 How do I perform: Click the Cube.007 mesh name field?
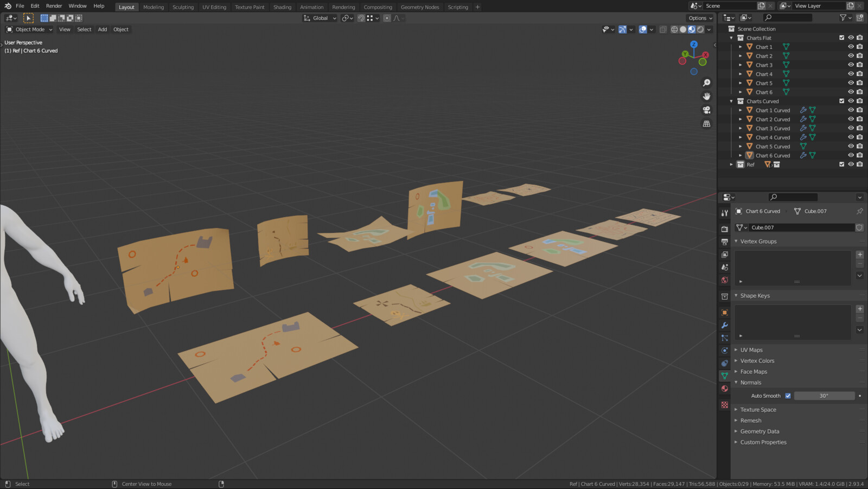802,227
